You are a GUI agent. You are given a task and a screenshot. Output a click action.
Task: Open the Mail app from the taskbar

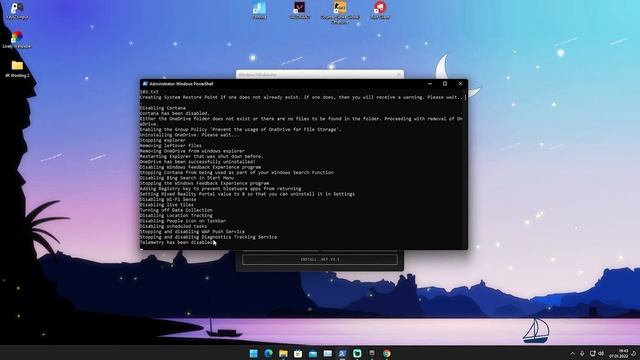pos(313,353)
